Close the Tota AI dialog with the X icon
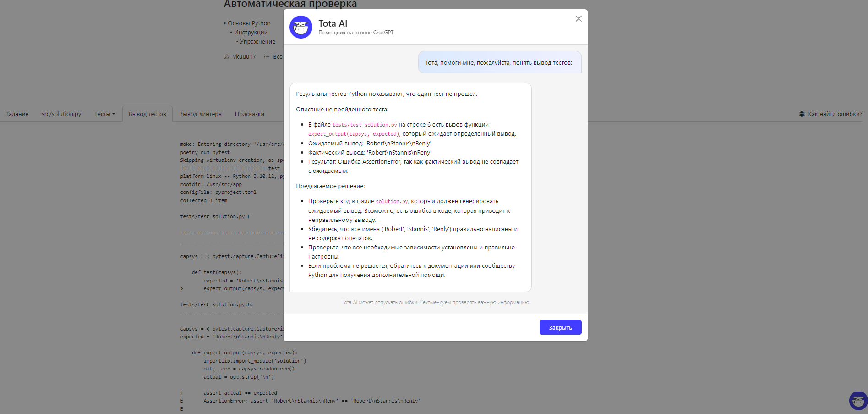This screenshot has height=414, width=868. pos(579,19)
